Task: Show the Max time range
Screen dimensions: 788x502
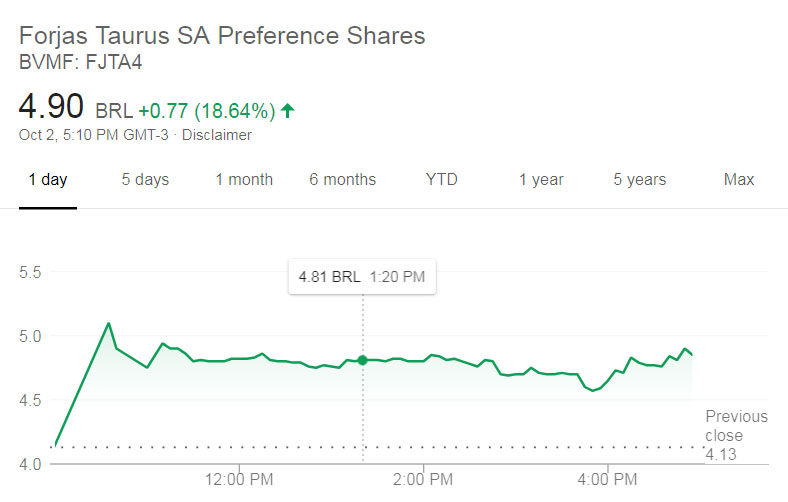Action: 739,180
